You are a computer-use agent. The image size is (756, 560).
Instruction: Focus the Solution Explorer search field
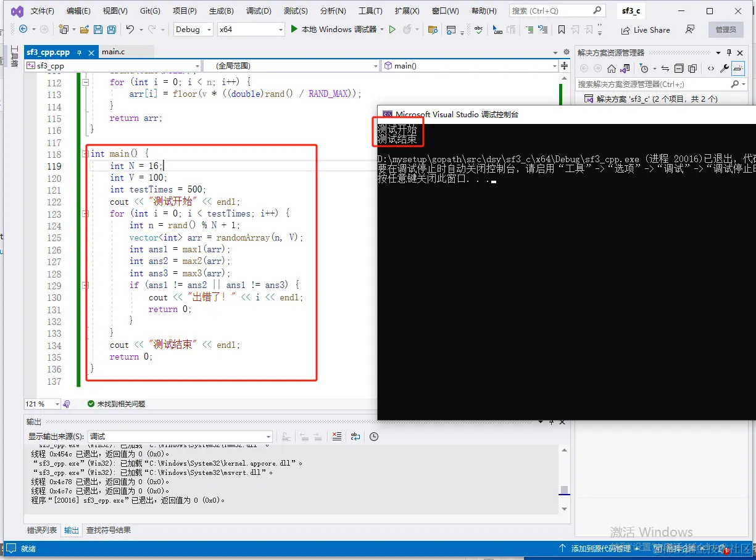tap(662, 84)
